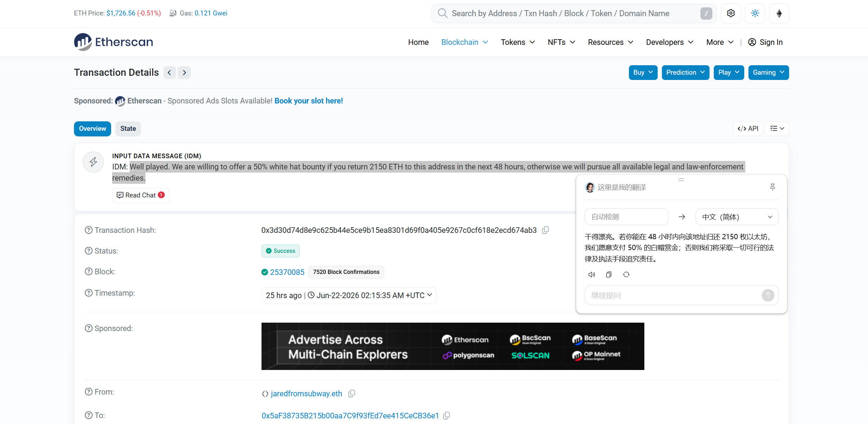Click Block help question icon

click(x=89, y=271)
